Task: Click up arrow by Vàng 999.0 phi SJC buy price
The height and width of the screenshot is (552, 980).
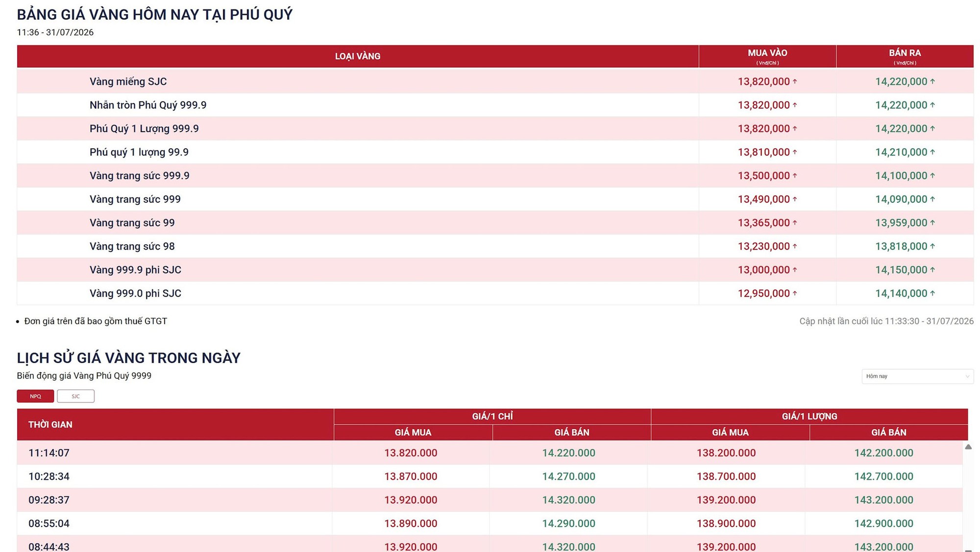Action: coord(795,293)
